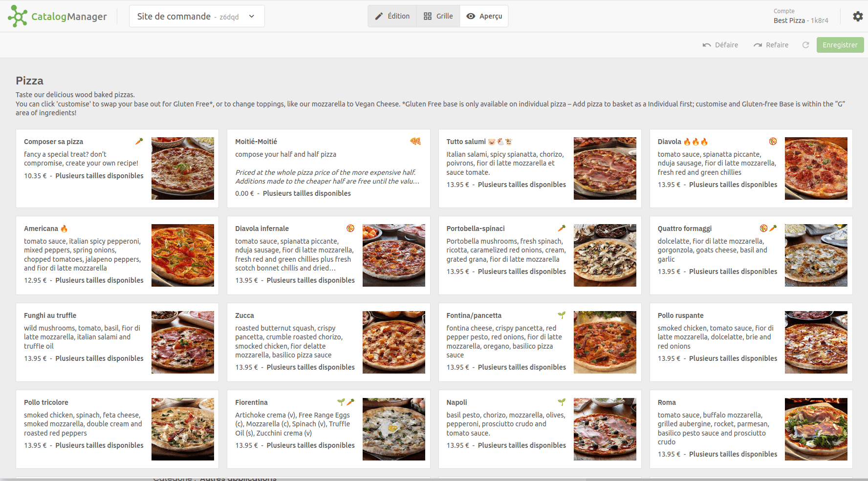Click the Défaire undo button
The image size is (868, 481).
(x=720, y=45)
